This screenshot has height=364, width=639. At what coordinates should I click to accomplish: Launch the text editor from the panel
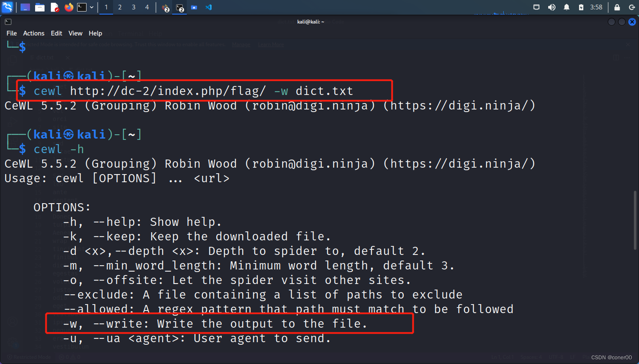54,7
